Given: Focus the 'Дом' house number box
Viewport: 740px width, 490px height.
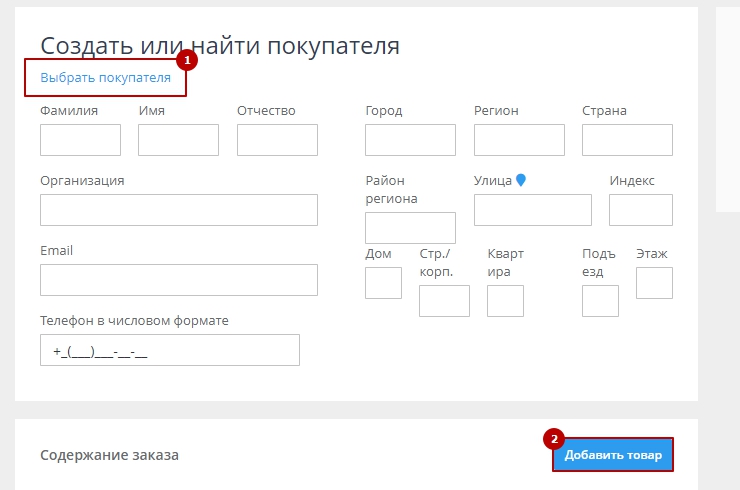Looking at the screenshot, I should click(383, 283).
